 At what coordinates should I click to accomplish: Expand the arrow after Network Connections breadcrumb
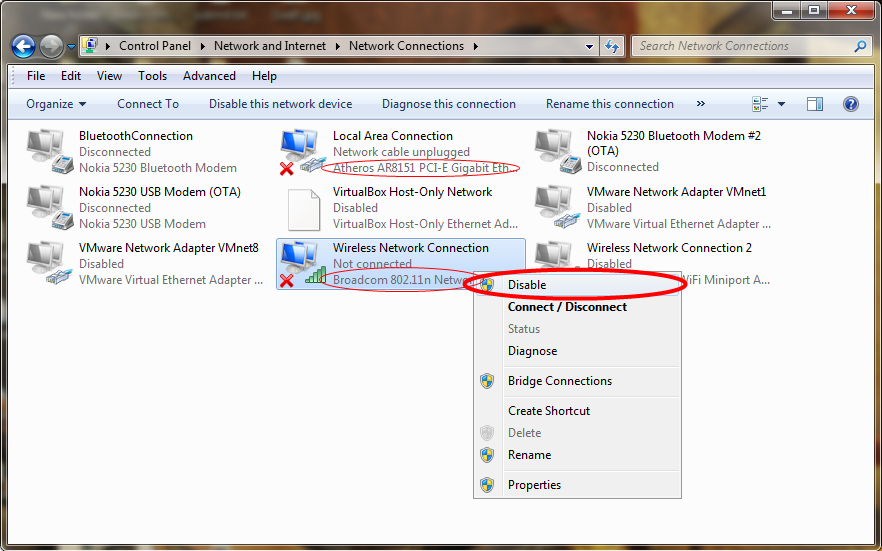click(x=475, y=46)
